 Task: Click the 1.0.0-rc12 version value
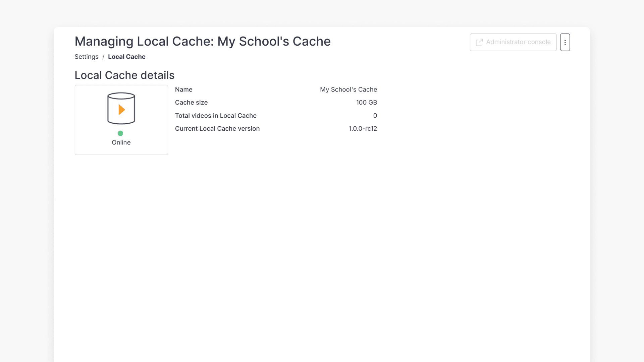point(363,129)
